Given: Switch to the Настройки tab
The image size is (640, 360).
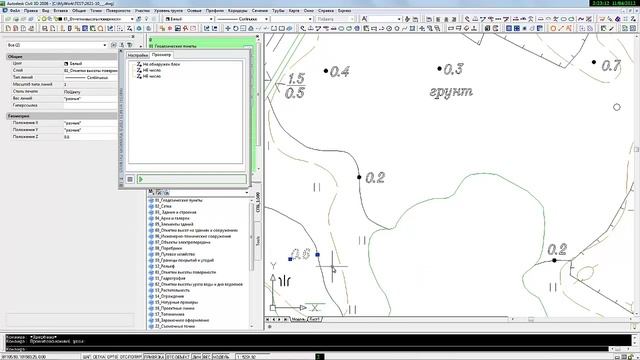Looking at the screenshot, I should 138,55.
